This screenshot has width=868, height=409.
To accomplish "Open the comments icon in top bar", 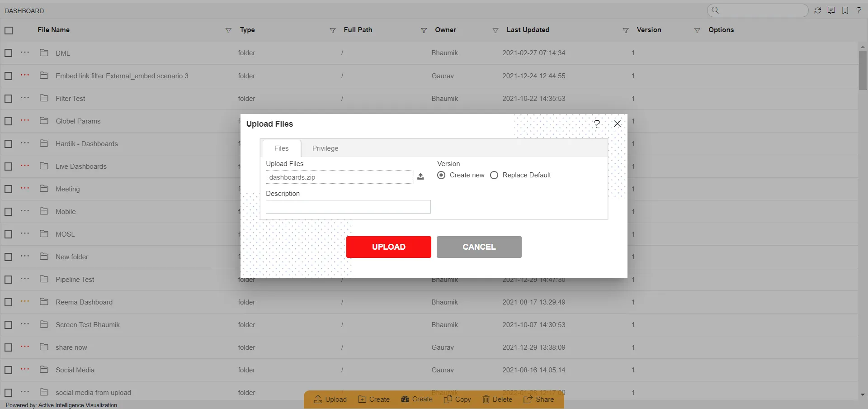I will pyautogui.click(x=831, y=10).
